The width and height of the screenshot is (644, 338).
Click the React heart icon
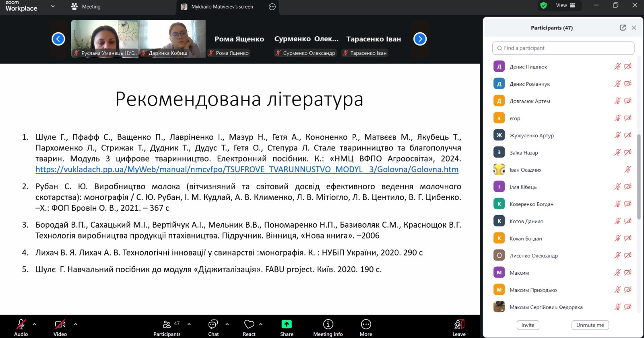(249, 325)
